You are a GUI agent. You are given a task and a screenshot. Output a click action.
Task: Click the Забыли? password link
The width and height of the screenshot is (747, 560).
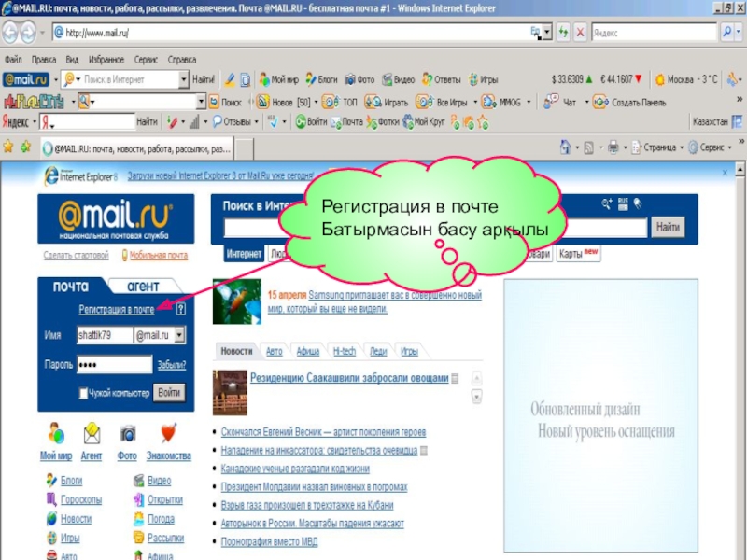coord(172,365)
